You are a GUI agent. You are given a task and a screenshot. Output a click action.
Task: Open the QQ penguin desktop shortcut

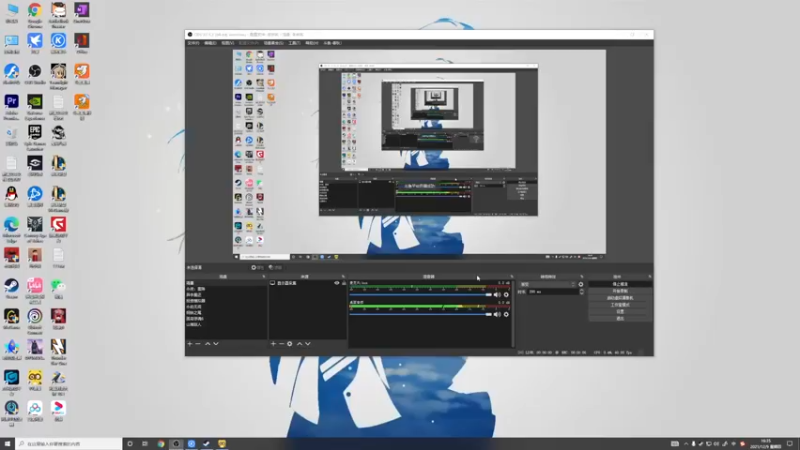click(x=11, y=196)
